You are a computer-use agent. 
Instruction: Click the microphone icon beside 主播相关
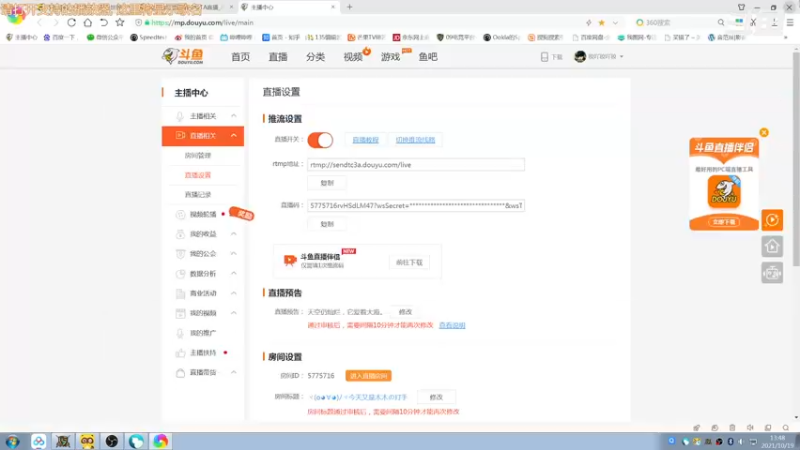tap(180, 116)
